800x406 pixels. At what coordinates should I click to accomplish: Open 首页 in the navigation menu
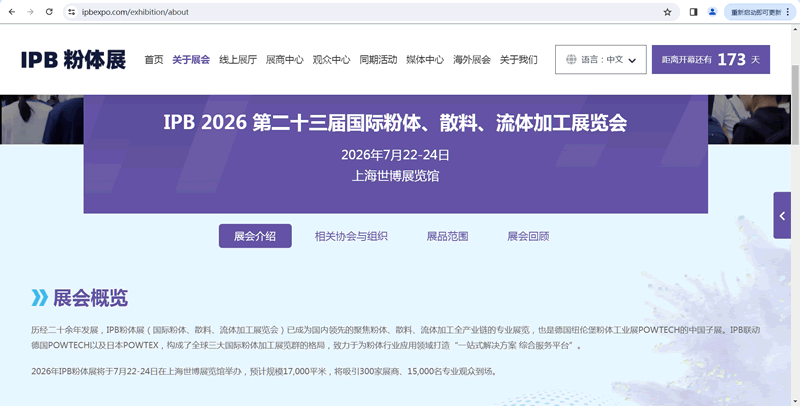click(x=153, y=59)
